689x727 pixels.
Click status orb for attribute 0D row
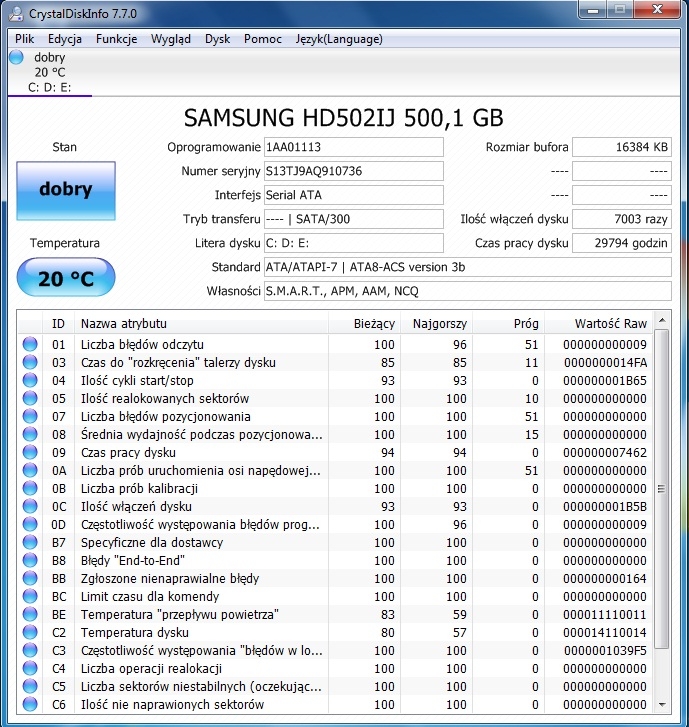click(x=30, y=524)
